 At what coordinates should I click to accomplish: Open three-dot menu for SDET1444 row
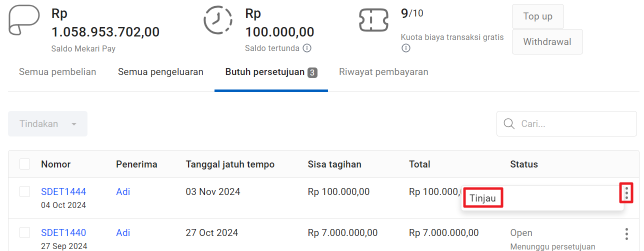click(626, 192)
